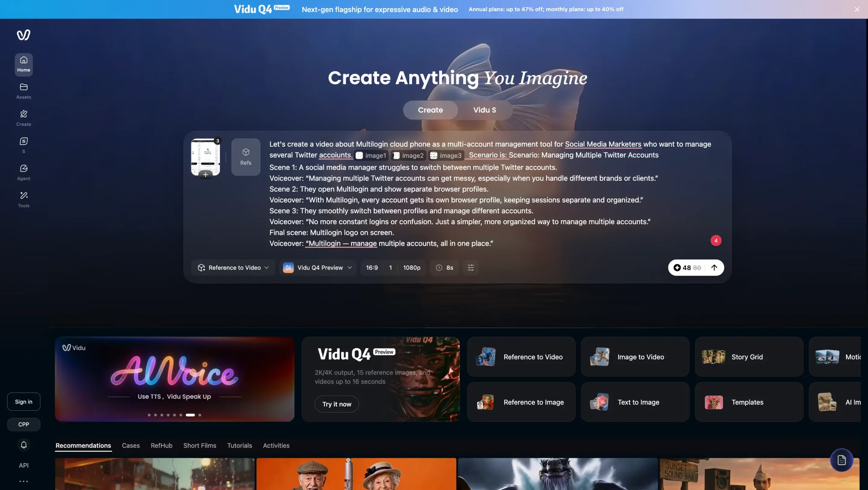The image size is (868, 490).
Task: Open the S section in the sidebar
Action: point(23,146)
